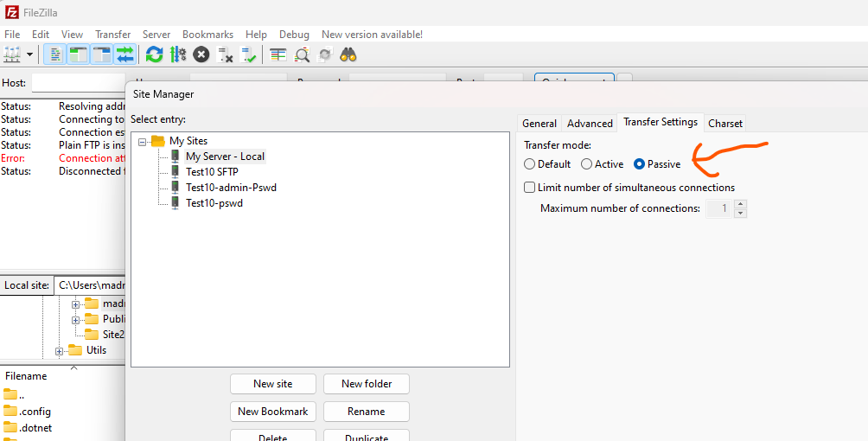The height and width of the screenshot is (441, 868).
Task: Expand the madr folder in local tree
Action: point(75,304)
